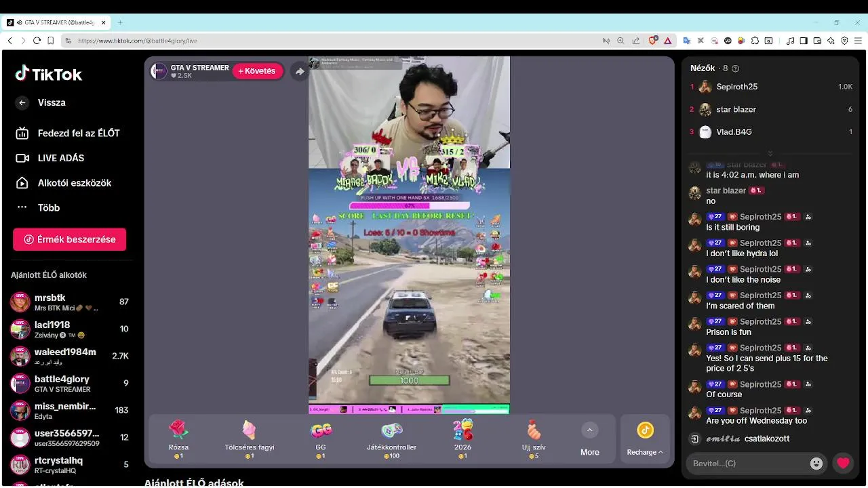Screen dimensions: 868x488
Task: Expand the viewers ranking list chevron
Action: [770, 154]
